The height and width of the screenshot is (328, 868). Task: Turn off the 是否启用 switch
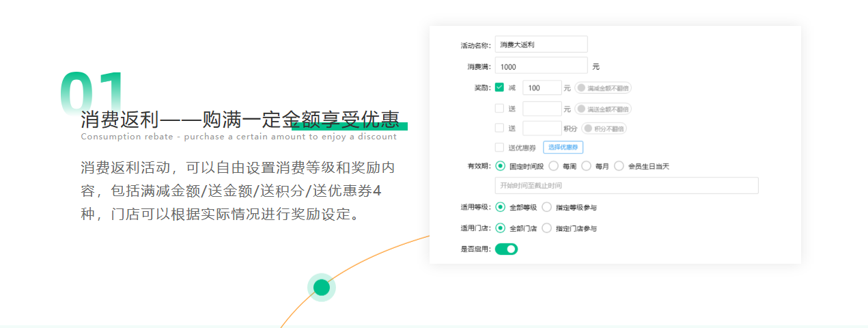(506, 249)
